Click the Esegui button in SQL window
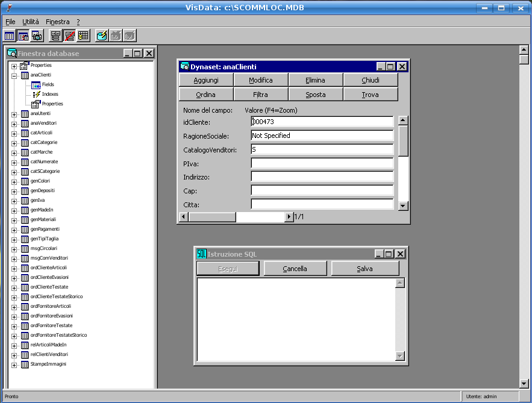Image resolution: width=532 pixels, height=403 pixels. pyautogui.click(x=228, y=269)
